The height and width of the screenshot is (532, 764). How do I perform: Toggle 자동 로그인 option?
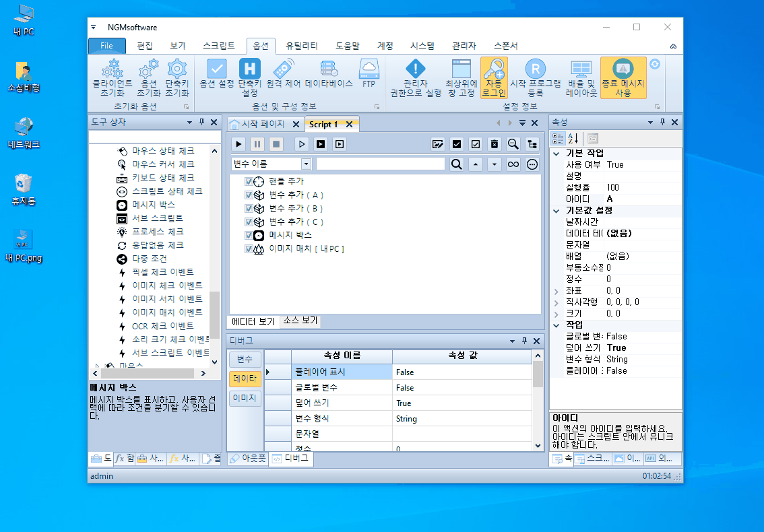494,78
